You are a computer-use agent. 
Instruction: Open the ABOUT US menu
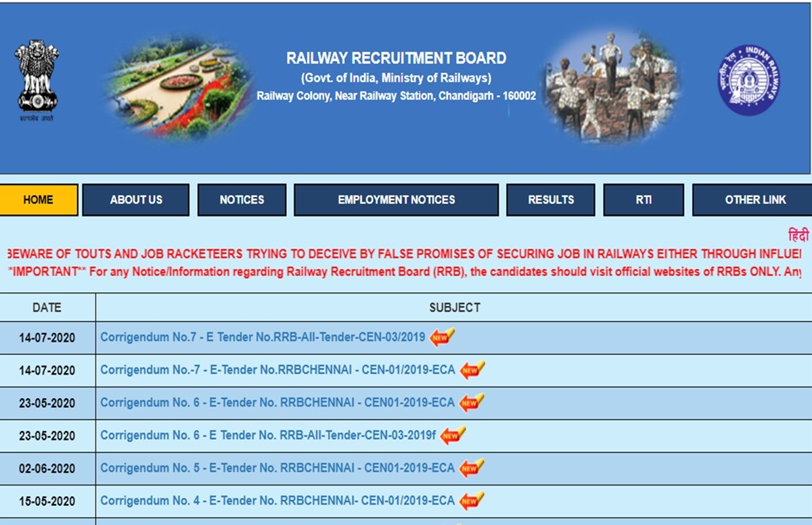[136, 200]
